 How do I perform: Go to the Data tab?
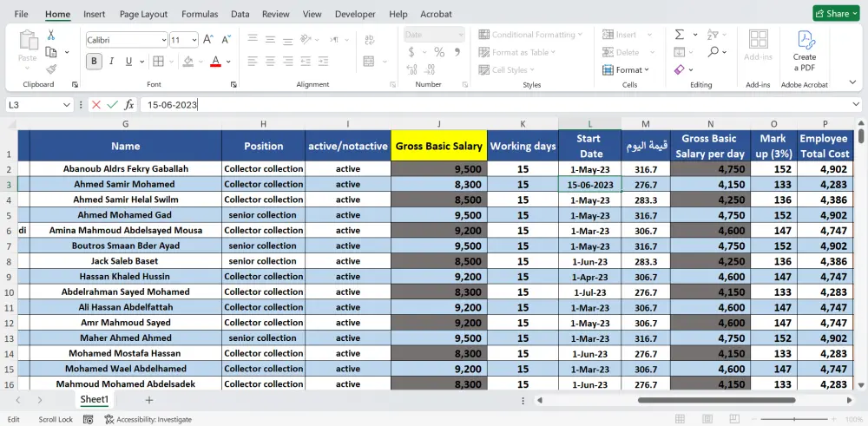click(x=240, y=15)
